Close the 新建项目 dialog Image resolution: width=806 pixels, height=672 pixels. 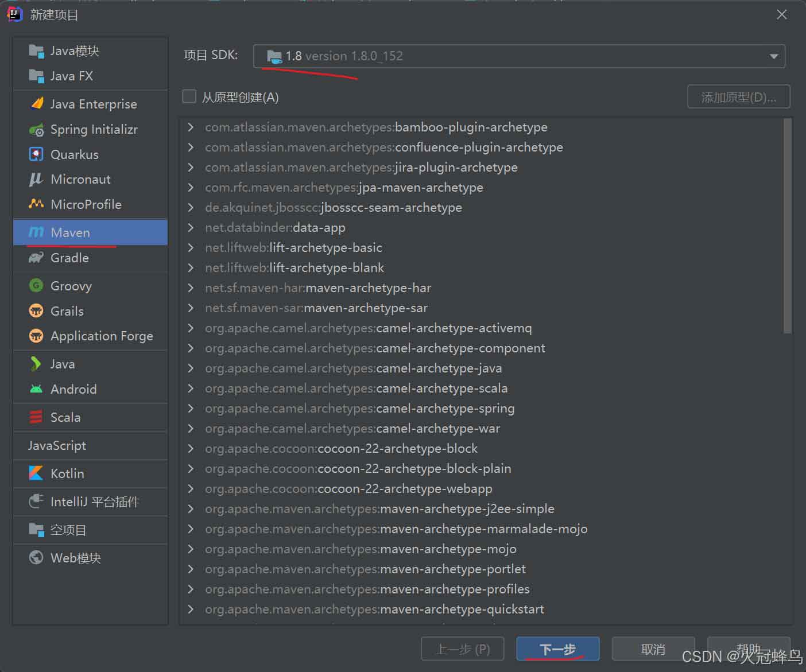click(x=782, y=14)
